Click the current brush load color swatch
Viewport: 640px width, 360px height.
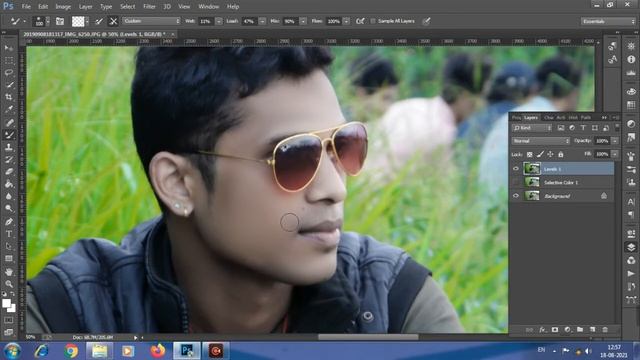[78, 21]
